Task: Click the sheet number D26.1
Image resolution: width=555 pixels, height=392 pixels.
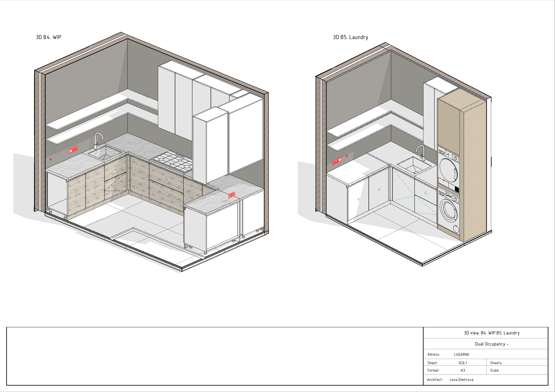Action: click(x=463, y=363)
